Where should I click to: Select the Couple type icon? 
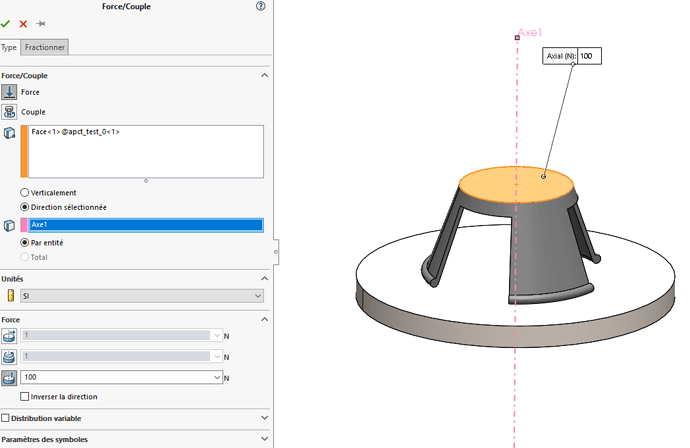click(9, 112)
